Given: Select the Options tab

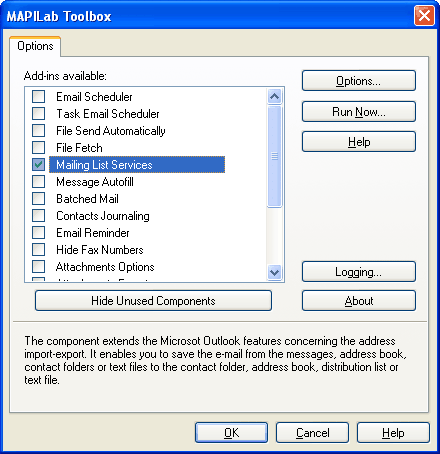Looking at the screenshot, I should (35, 46).
